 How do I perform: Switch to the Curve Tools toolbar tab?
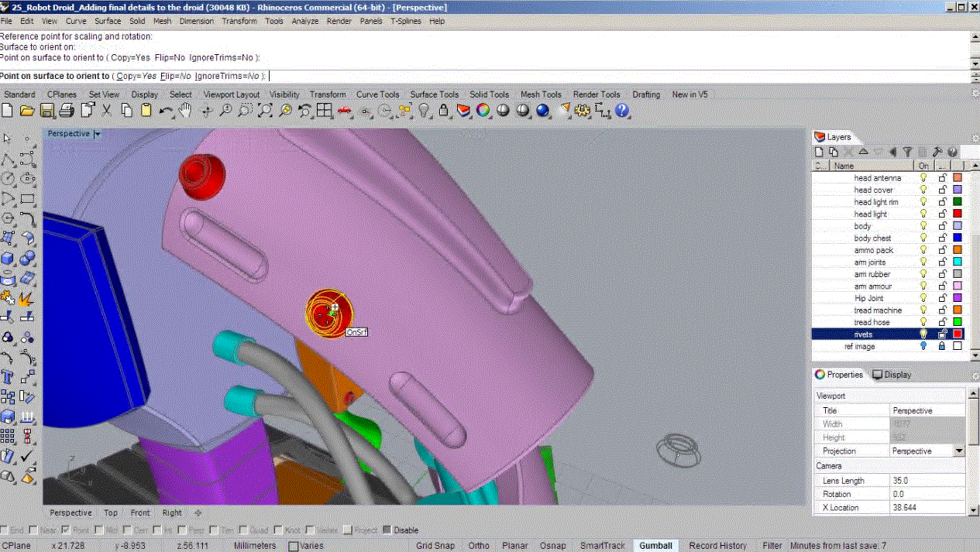[378, 94]
